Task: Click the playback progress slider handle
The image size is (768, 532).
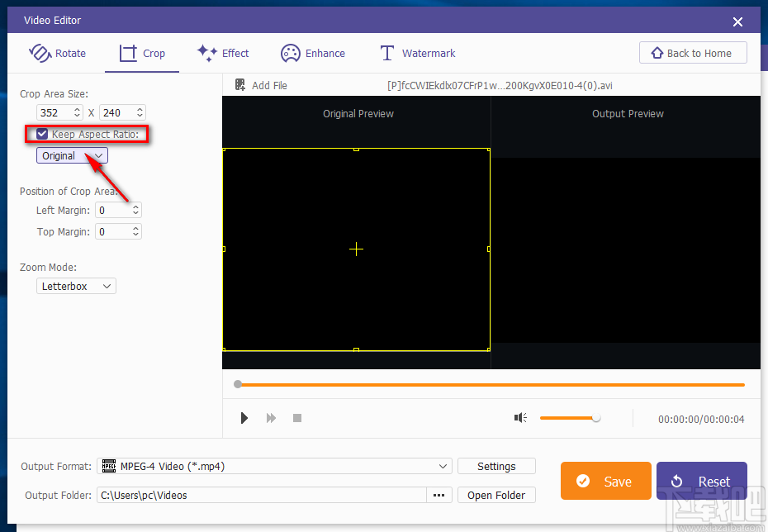Action: [x=238, y=385]
